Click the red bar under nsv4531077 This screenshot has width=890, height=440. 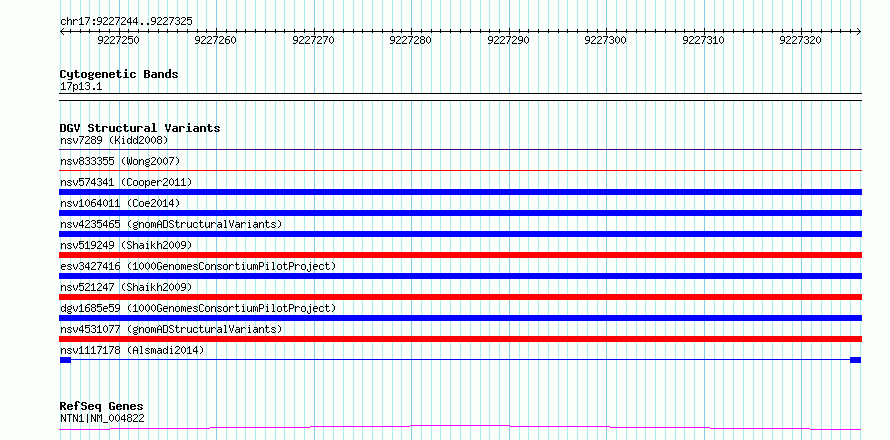[461, 339]
